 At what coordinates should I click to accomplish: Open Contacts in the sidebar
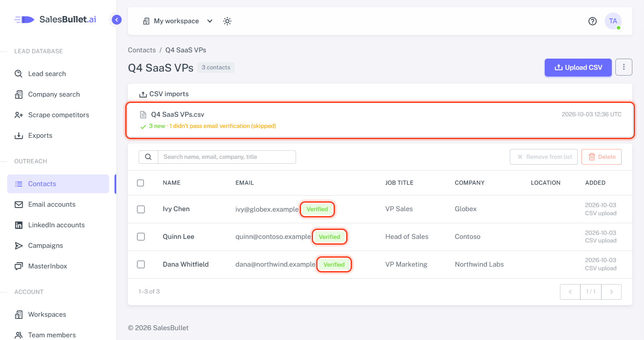(x=58, y=184)
